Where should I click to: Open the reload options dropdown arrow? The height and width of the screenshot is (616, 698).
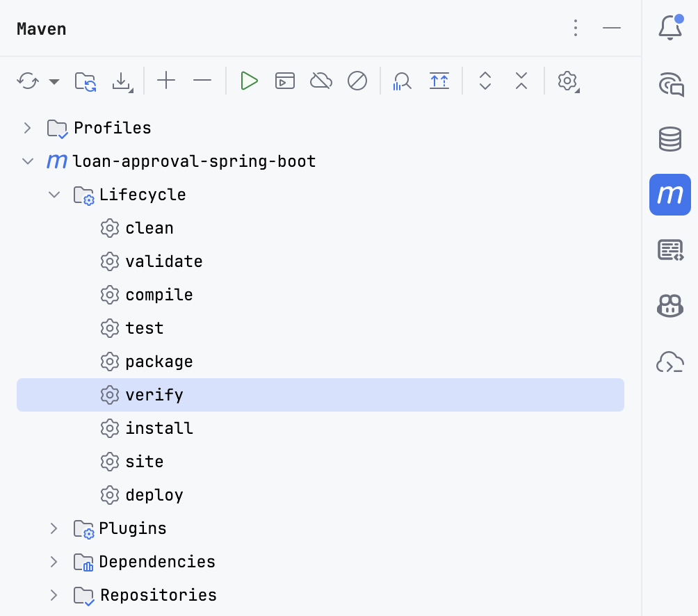(x=54, y=81)
